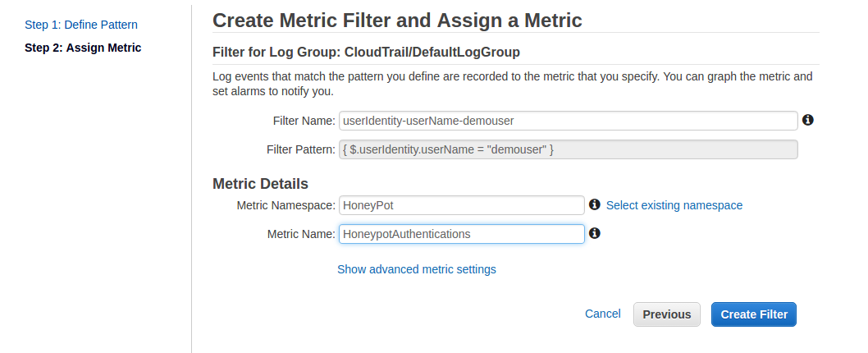Expand Show advanced metric settings
The height and width of the screenshot is (353, 868).
click(416, 269)
